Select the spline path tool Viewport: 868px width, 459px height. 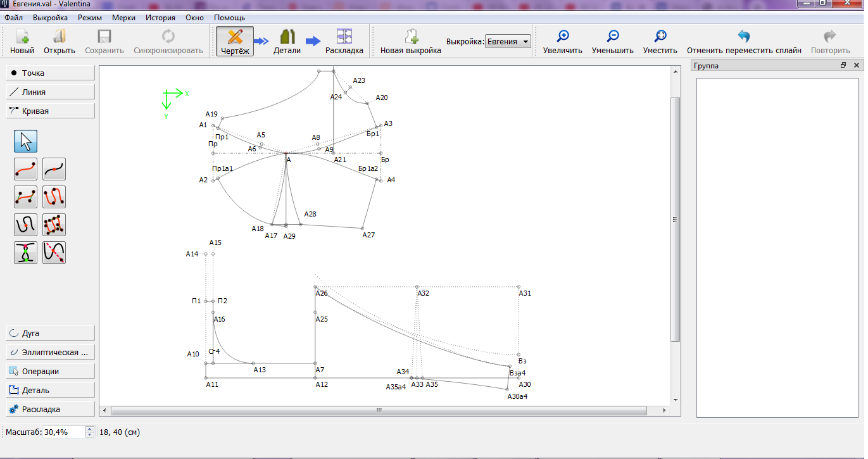pos(54,197)
